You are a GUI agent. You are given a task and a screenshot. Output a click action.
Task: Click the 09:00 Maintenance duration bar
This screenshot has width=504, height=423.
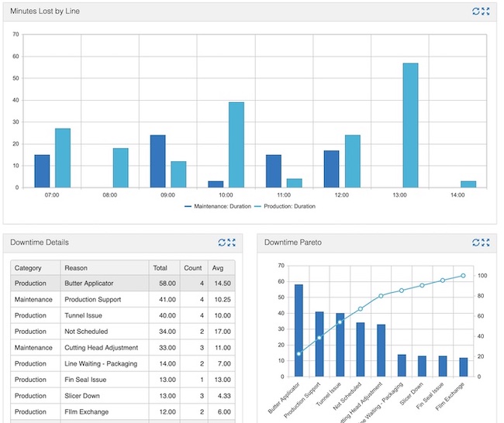click(x=158, y=161)
